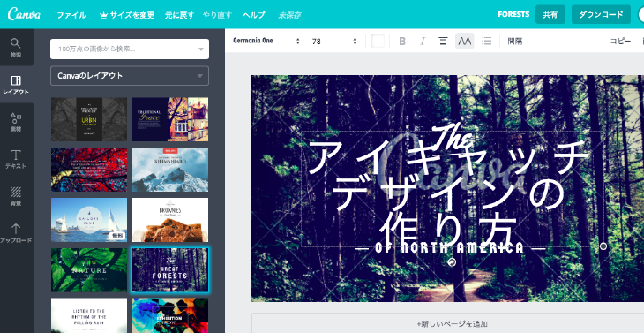Toggle bulleted list formatting

click(487, 42)
